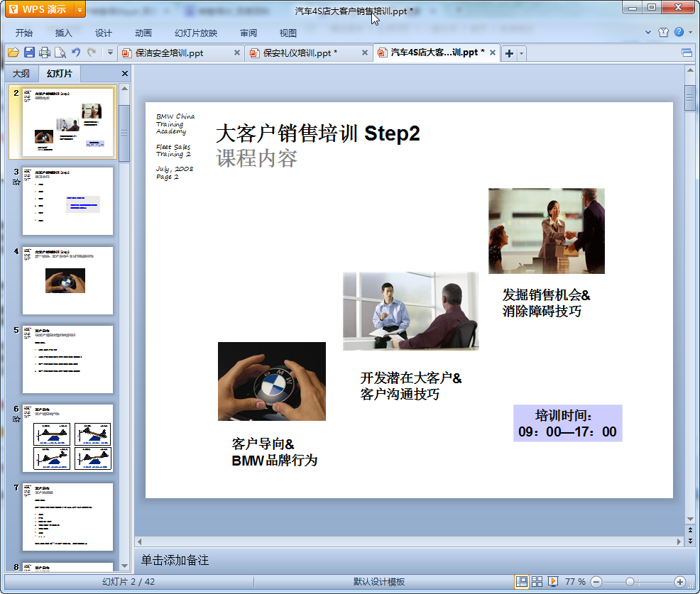700x594 pixels.
Task: Select slide 6 thumbnail
Action: tap(67, 439)
